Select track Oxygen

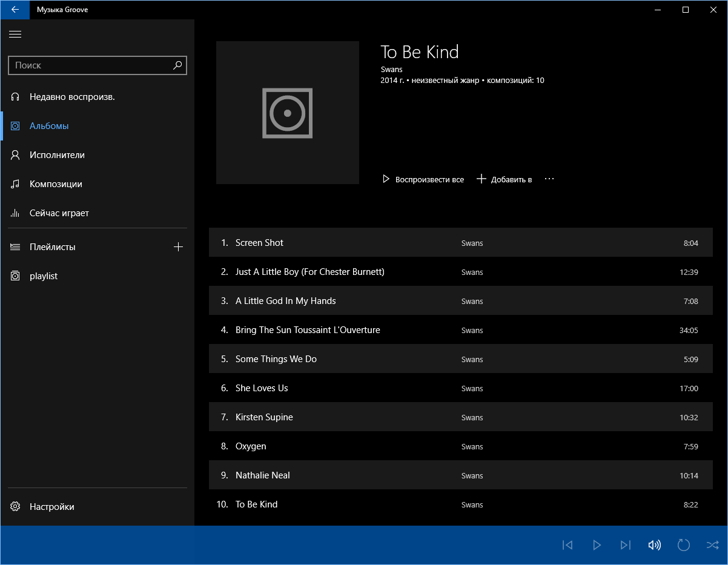pos(461,446)
